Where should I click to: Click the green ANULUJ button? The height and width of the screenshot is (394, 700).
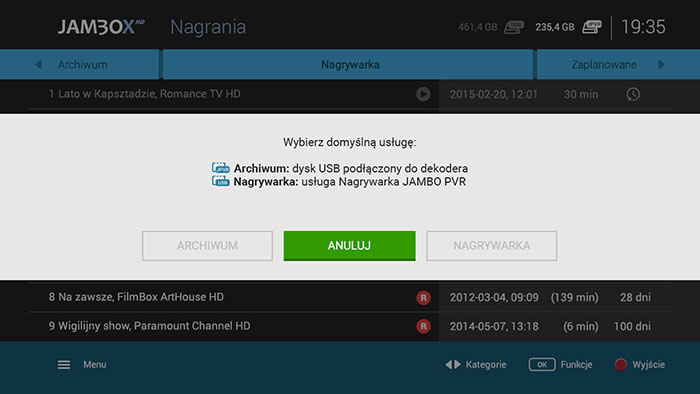tap(349, 245)
